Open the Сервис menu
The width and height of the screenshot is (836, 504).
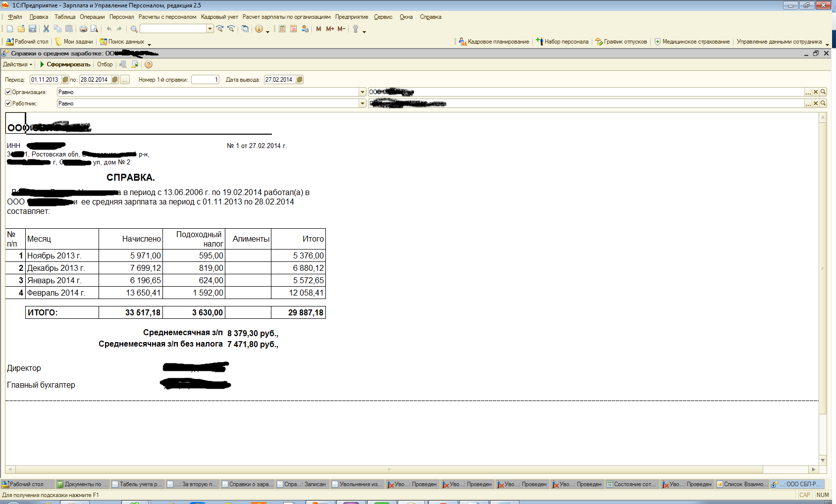click(383, 17)
